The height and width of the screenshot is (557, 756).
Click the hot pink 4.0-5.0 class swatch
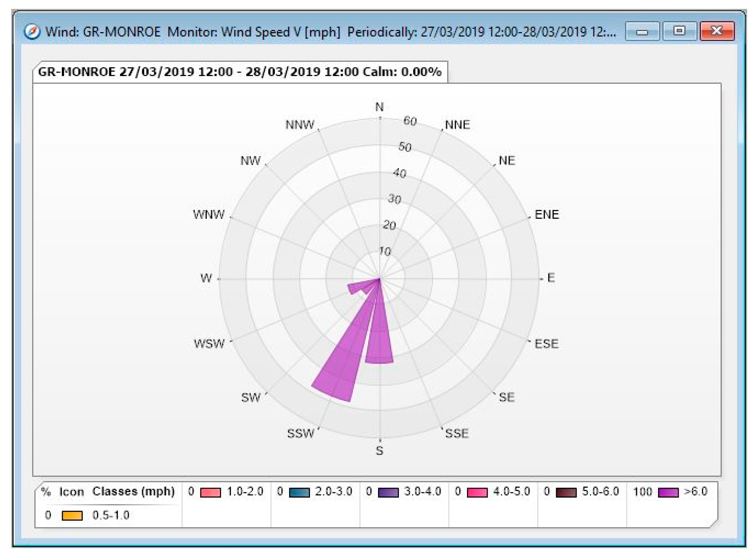477,492
